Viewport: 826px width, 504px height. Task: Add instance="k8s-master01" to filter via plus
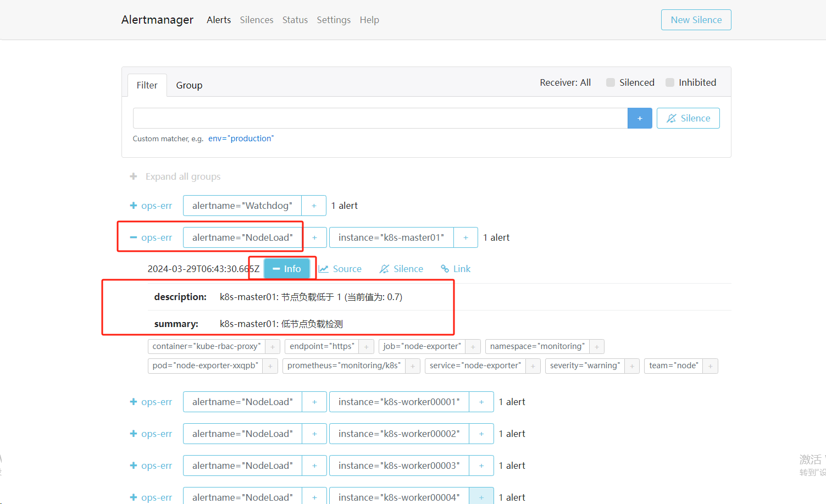(465, 237)
